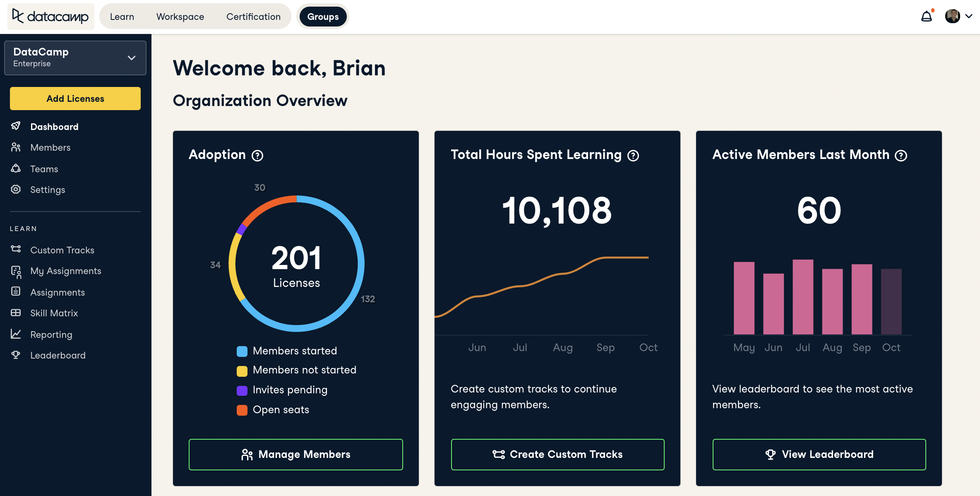Viewport: 980px width, 496px height.
Task: Click the Active Members Last Month help icon
Action: point(901,156)
